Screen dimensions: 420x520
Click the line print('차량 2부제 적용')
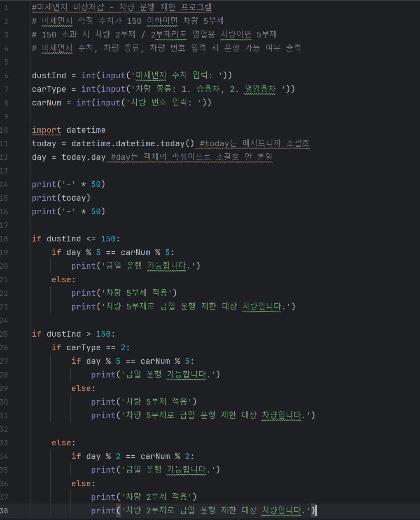(x=144, y=497)
